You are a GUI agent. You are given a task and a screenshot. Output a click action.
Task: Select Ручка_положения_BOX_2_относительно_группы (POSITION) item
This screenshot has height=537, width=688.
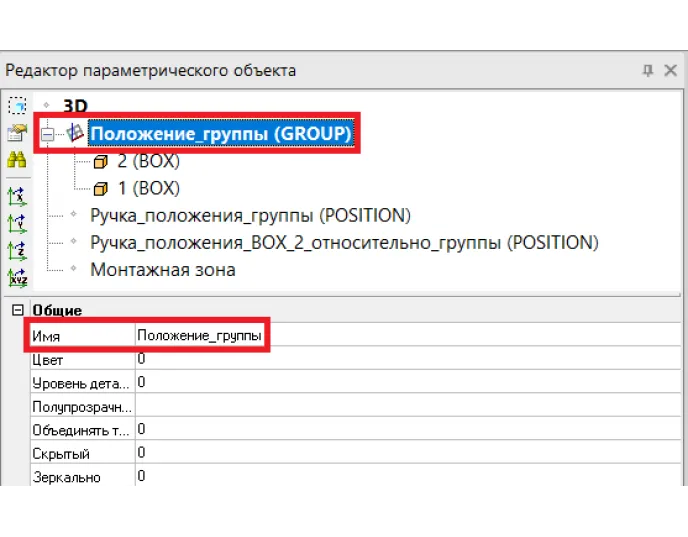tap(344, 243)
